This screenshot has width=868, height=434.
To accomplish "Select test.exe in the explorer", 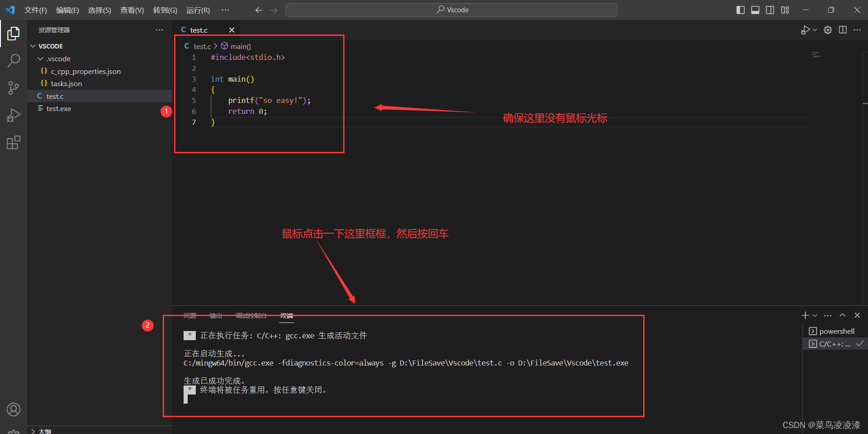I will tap(100, 108).
